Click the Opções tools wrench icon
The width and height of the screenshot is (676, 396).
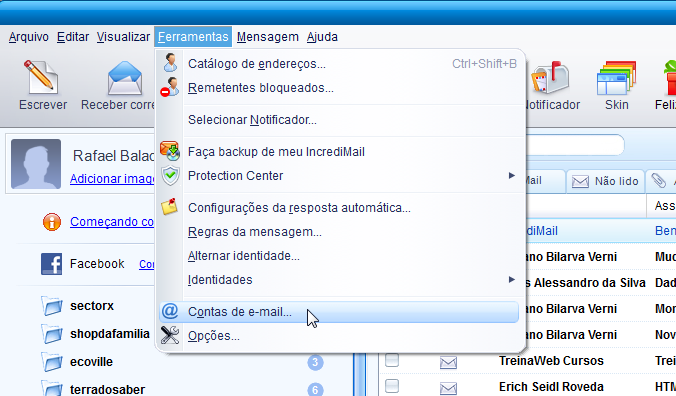pyautogui.click(x=170, y=335)
